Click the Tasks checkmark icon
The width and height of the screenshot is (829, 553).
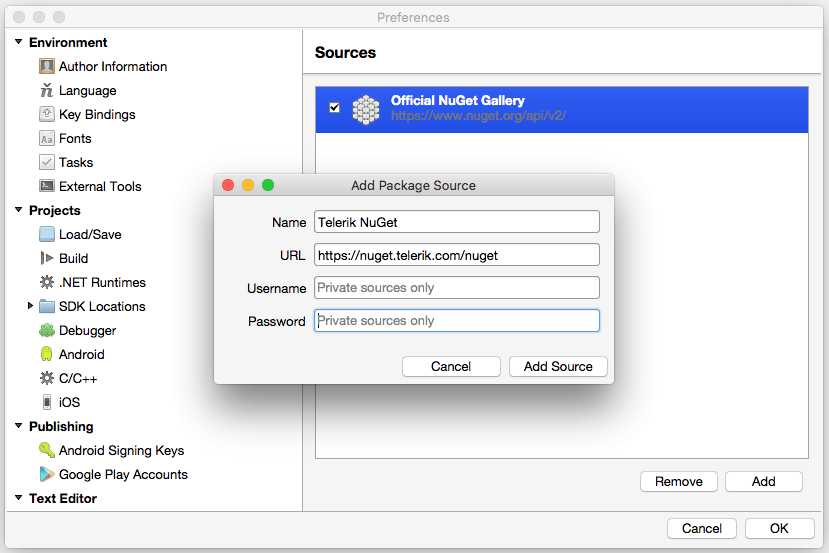pos(47,162)
